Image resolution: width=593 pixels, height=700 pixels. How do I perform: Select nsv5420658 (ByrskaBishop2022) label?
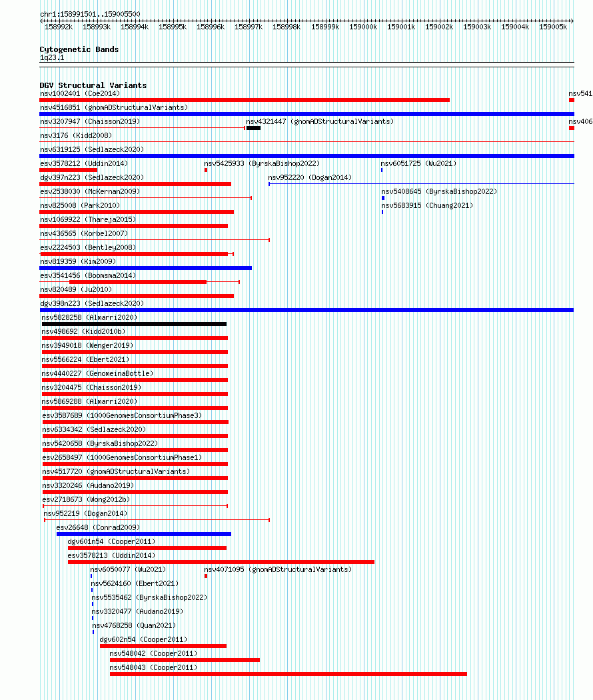100,443
